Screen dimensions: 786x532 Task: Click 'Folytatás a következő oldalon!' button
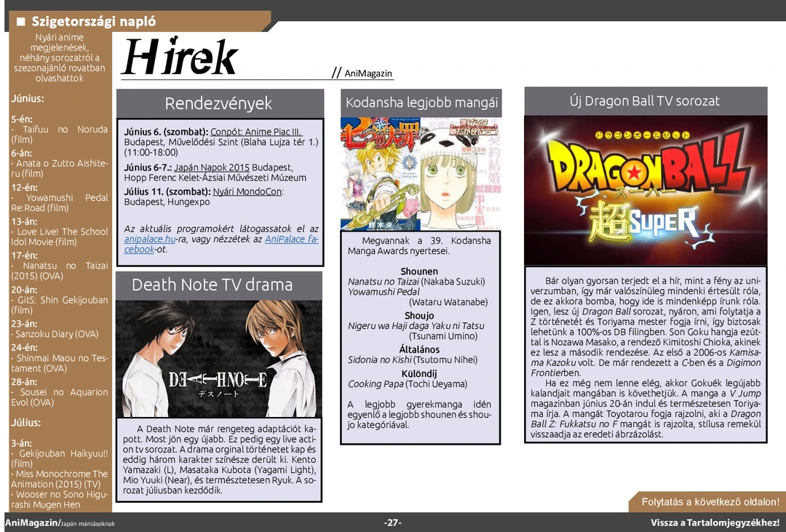(x=710, y=502)
